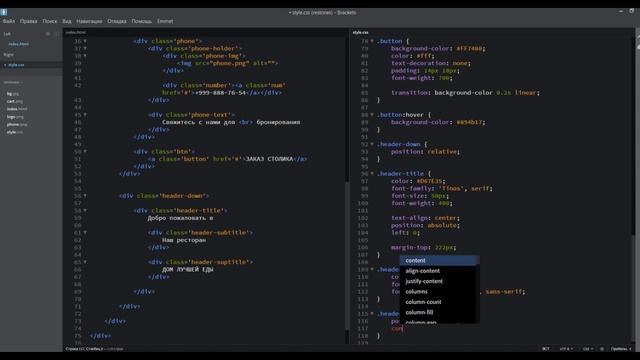The height and width of the screenshot is (360, 640).
Task: Collapse code fold at line 65 header-suptitle div
Action: 85,262
